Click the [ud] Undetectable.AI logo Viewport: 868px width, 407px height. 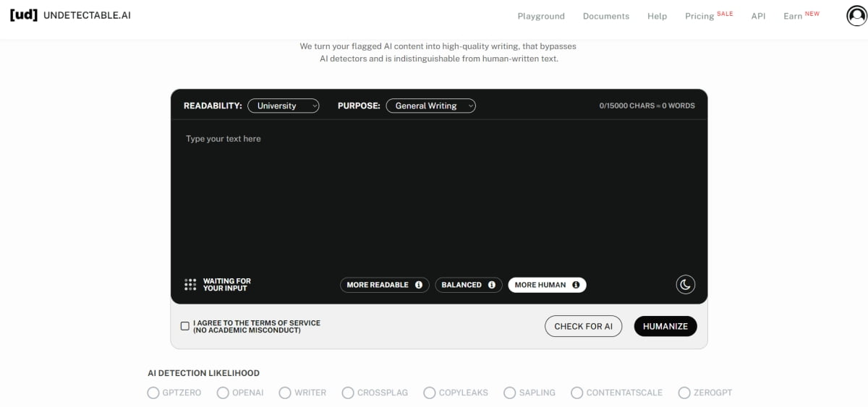pyautogui.click(x=70, y=15)
